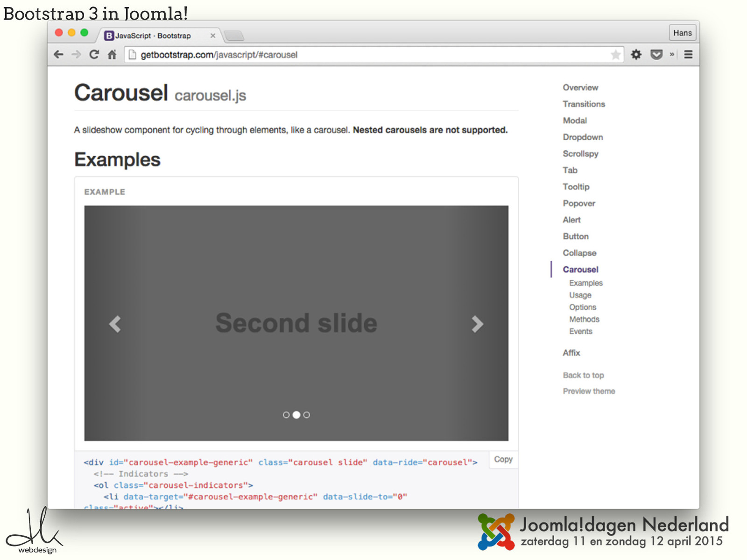747x560 pixels.
Task: Open the Tab section link
Action: coord(570,170)
